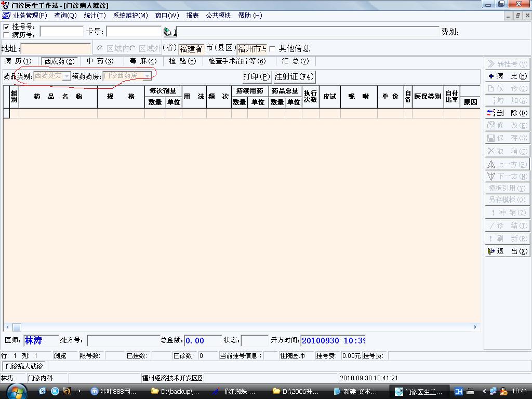Open the D:\backup taskbar folder

(x=176, y=392)
